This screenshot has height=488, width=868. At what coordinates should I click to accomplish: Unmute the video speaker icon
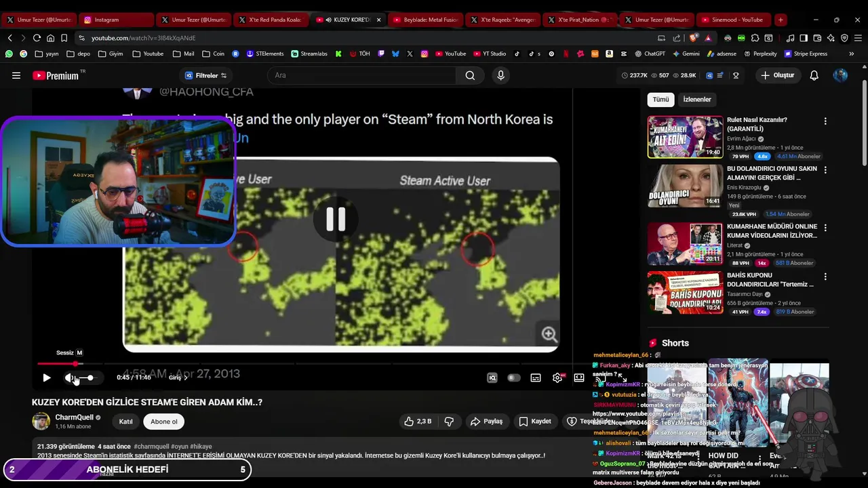tap(70, 378)
